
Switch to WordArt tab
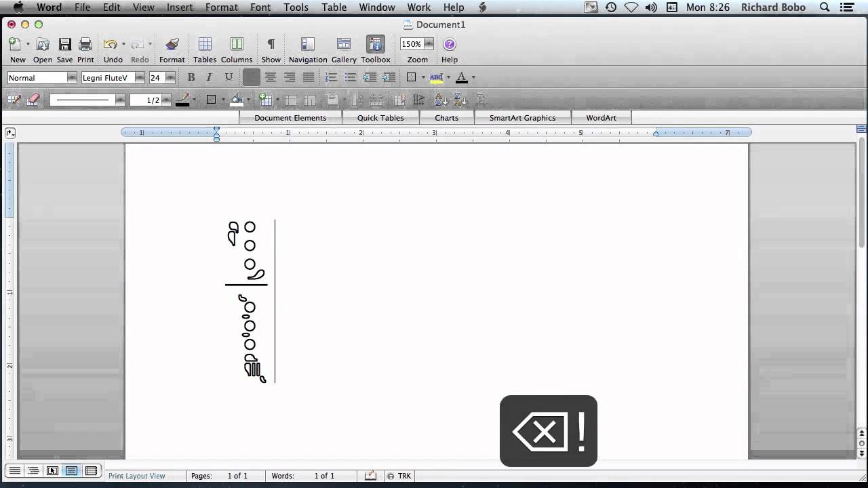pyautogui.click(x=601, y=118)
